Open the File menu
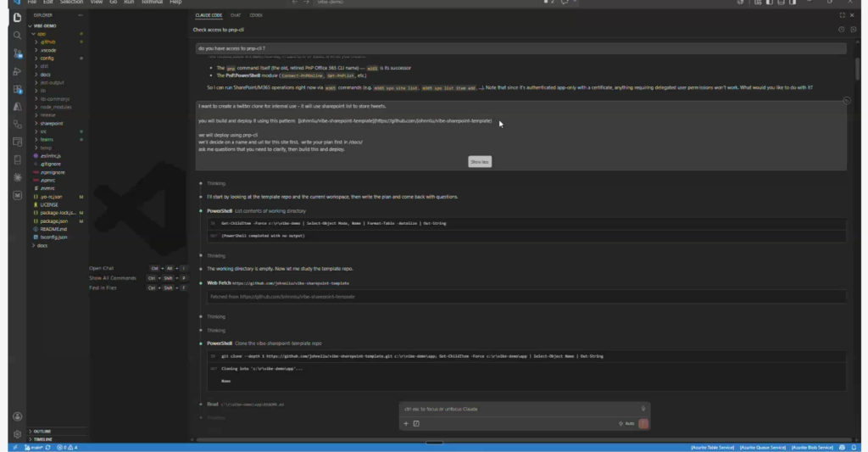 point(32,3)
